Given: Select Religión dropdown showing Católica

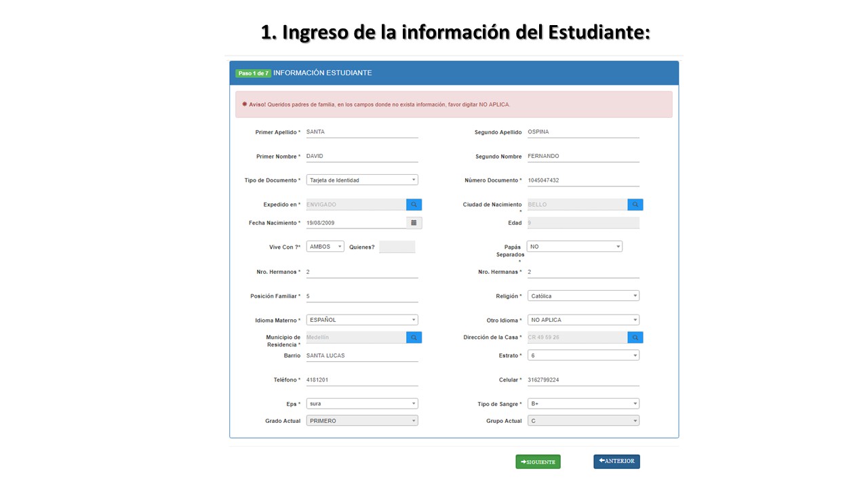Looking at the screenshot, I should pos(583,296).
